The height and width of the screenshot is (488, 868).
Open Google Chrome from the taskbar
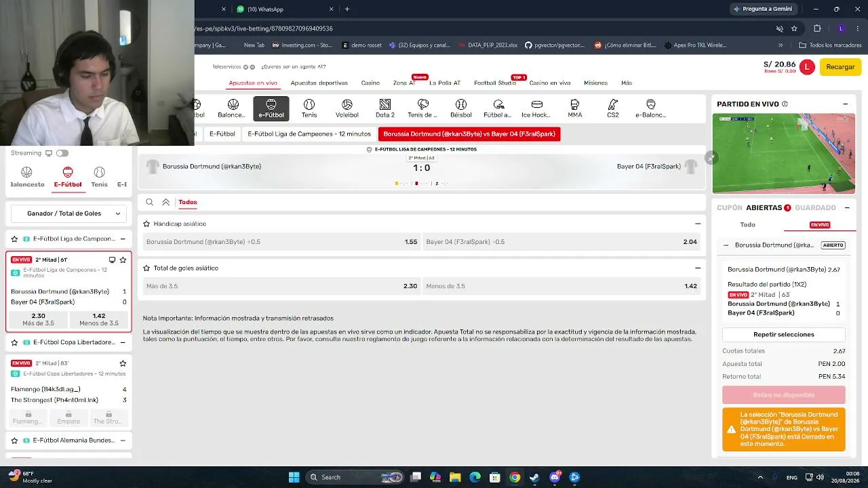click(515, 477)
